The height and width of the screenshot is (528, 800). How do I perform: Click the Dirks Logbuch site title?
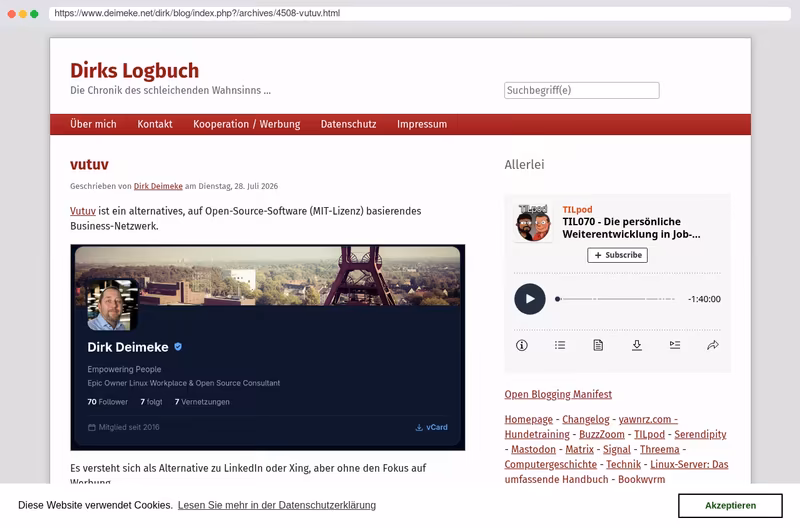(x=135, y=70)
